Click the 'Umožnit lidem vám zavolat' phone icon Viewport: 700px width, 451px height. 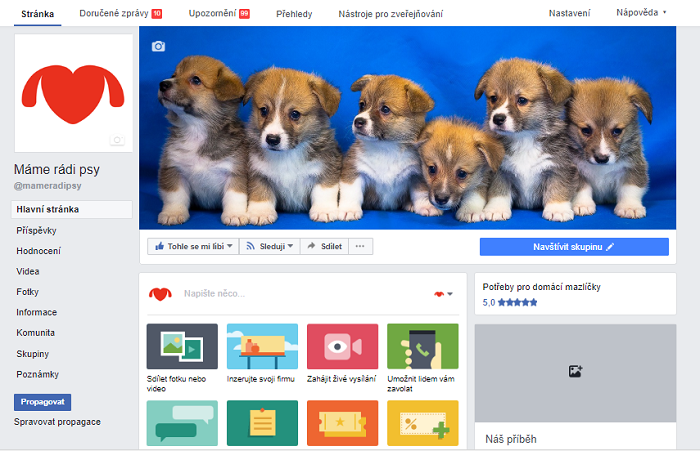[422, 346]
